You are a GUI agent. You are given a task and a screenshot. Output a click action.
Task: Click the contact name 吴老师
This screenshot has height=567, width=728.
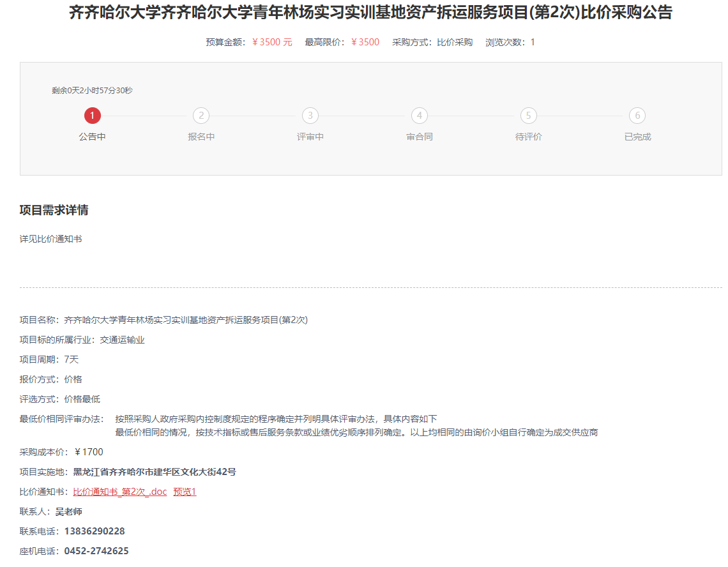pos(68,511)
